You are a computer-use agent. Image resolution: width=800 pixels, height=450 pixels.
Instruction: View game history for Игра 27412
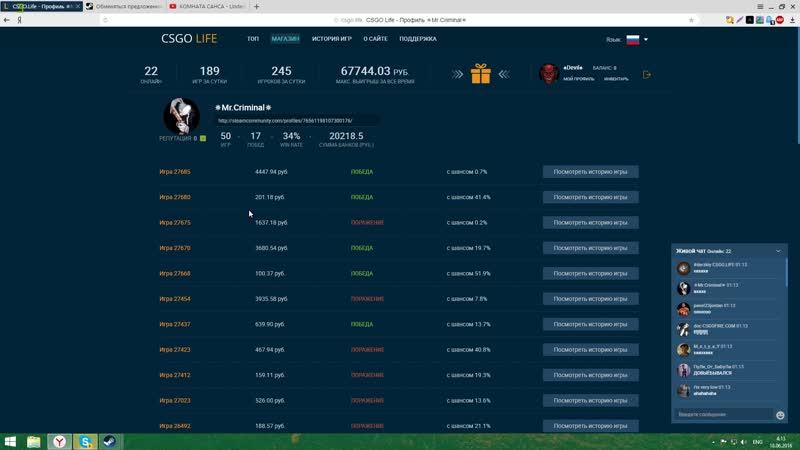(x=590, y=375)
